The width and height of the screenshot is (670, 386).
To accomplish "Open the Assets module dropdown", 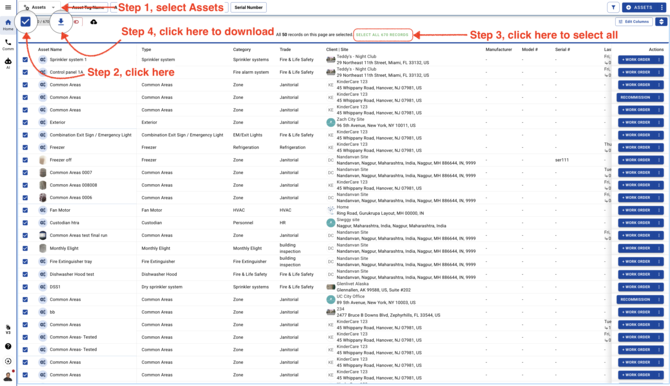I will 39,7.
